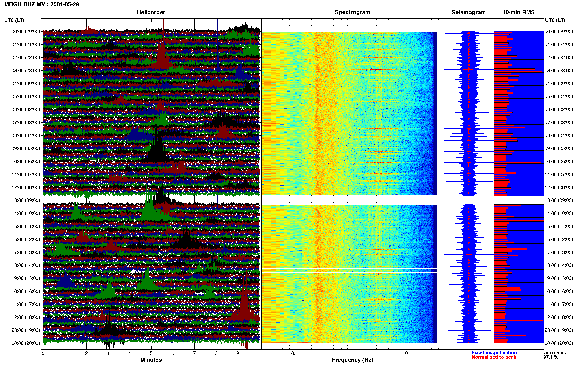This screenshot has height=368, width=588.
Task: Click the "9" tick on the Minutes axis
Action: tap(238, 353)
